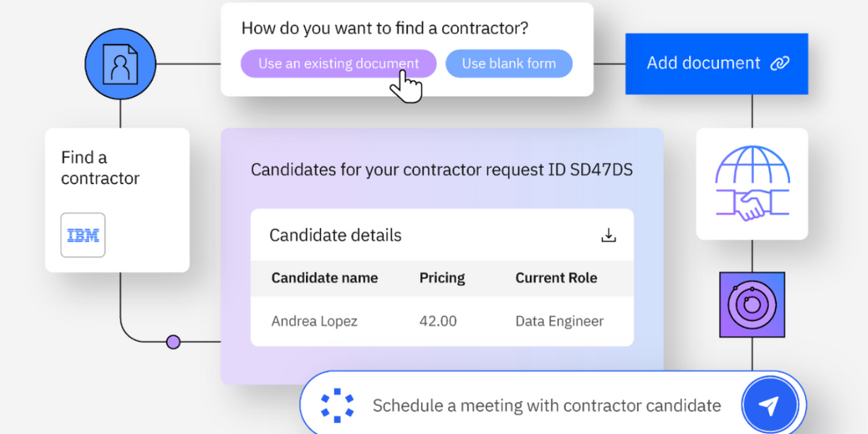This screenshot has height=434, width=868.
Task: Click the IBM logo icon
Action: pyautogui.click(x=83, y=235)
